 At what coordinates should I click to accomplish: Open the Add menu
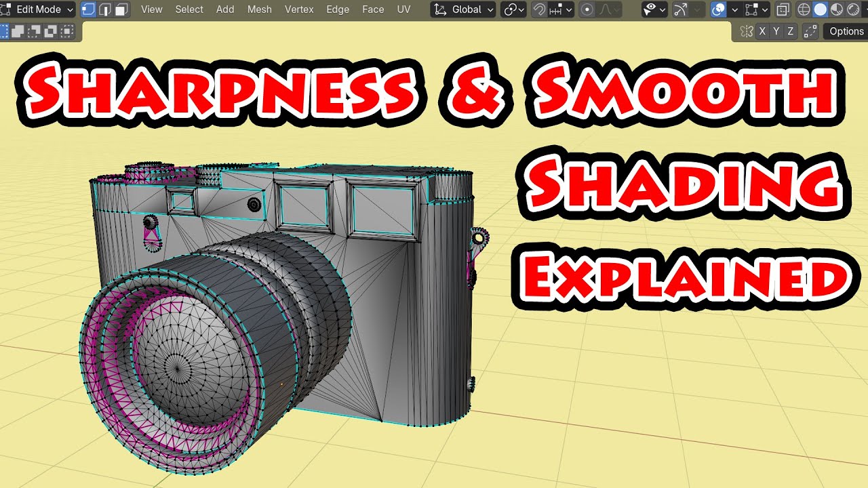[225, 9]
